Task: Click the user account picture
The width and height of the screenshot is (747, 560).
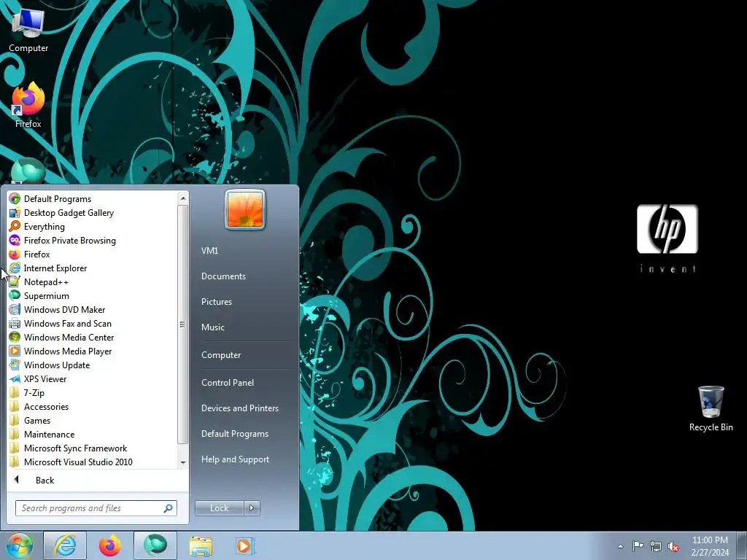Action: click(245, 209)
